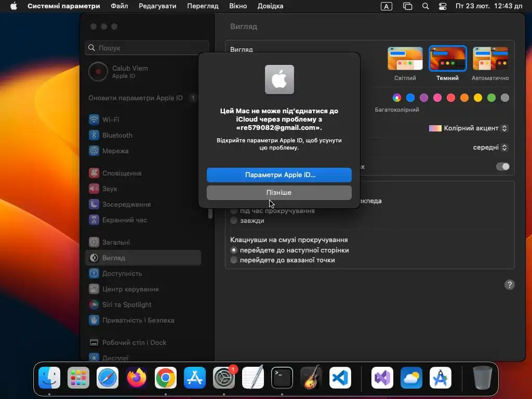Open System Settings from the Dock
532x399 pixels.
tap(223, 378)
